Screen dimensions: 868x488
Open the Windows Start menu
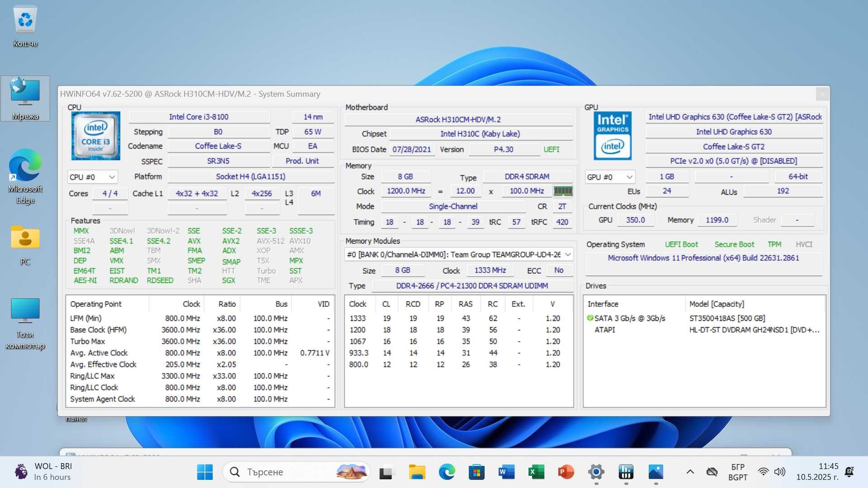pyautogui.click(x=205, y=472)
